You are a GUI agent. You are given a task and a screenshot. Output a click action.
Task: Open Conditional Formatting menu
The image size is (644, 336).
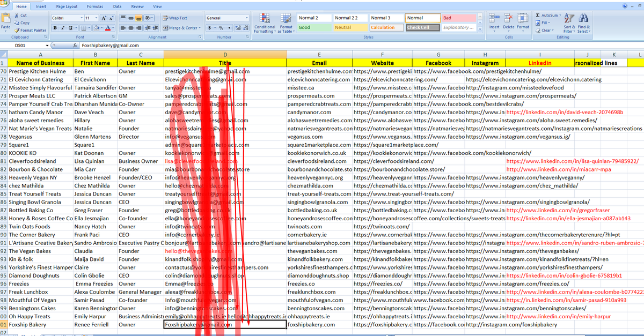pyautogui.click(x=265, y=23)
